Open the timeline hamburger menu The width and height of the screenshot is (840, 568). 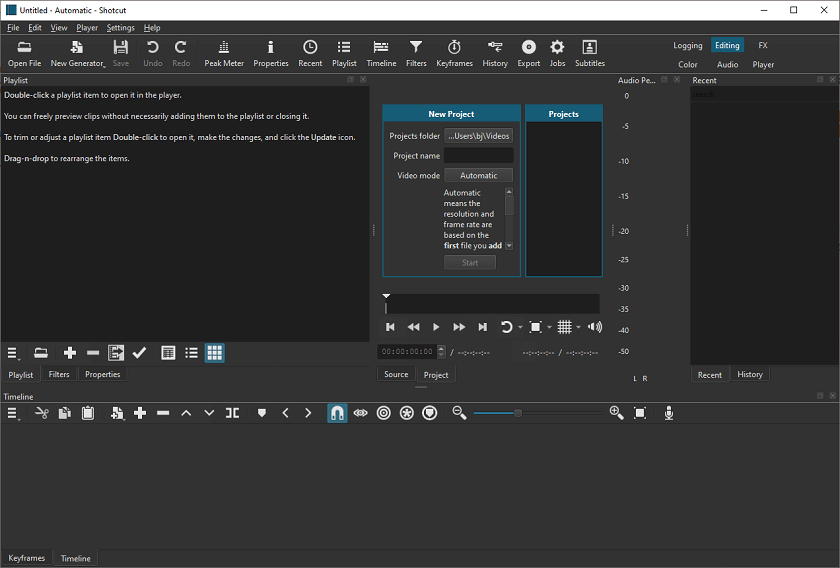(x=13, y=413)
